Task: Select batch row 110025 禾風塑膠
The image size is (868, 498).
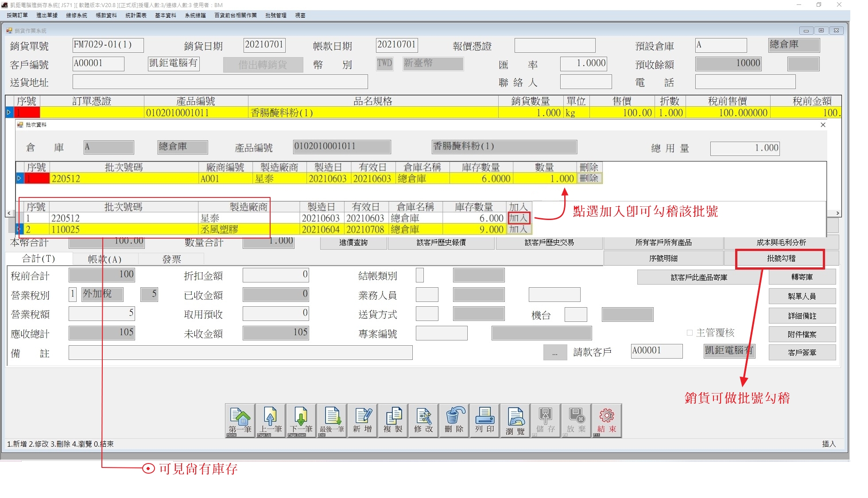Action: (x=275, y=229)
